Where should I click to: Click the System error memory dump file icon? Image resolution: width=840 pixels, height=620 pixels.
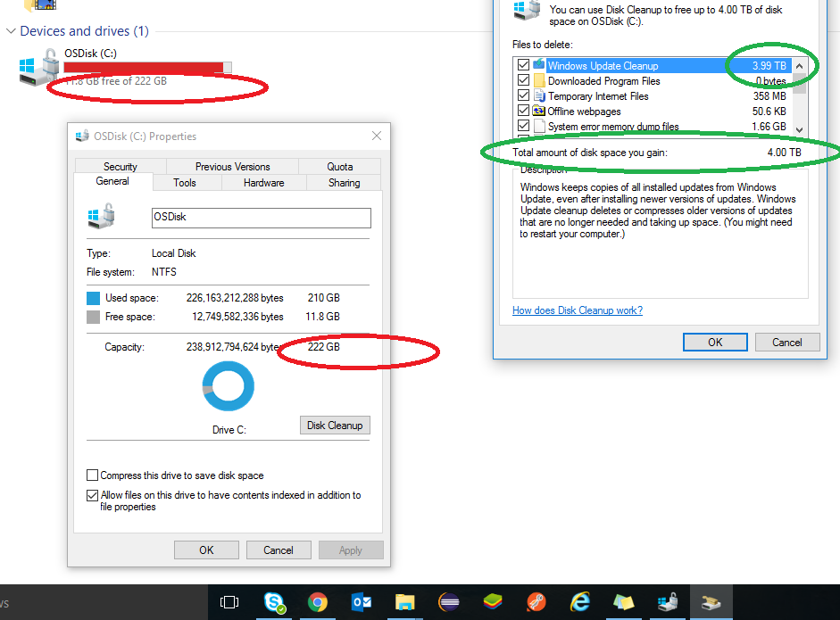point(539,126)
